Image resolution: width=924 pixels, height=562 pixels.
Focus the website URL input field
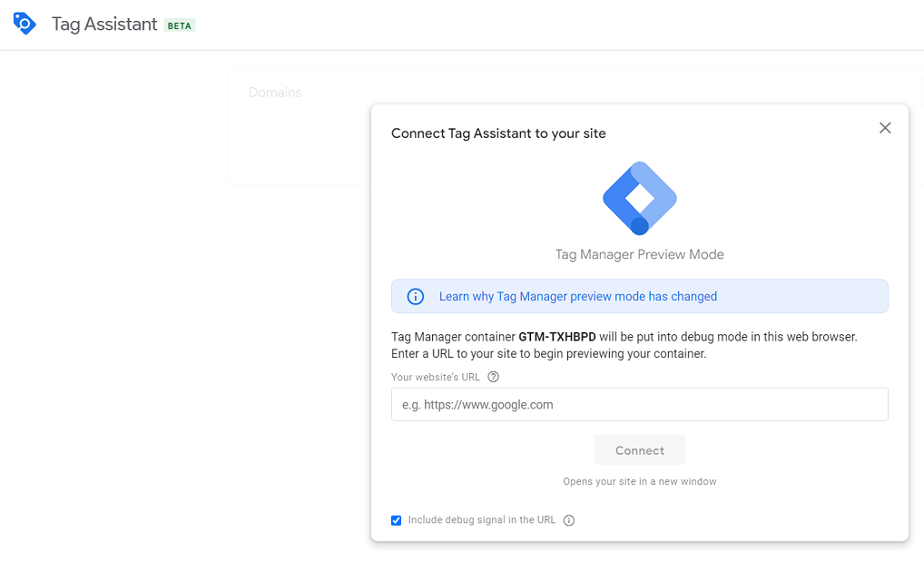click(x=639, y=405)
